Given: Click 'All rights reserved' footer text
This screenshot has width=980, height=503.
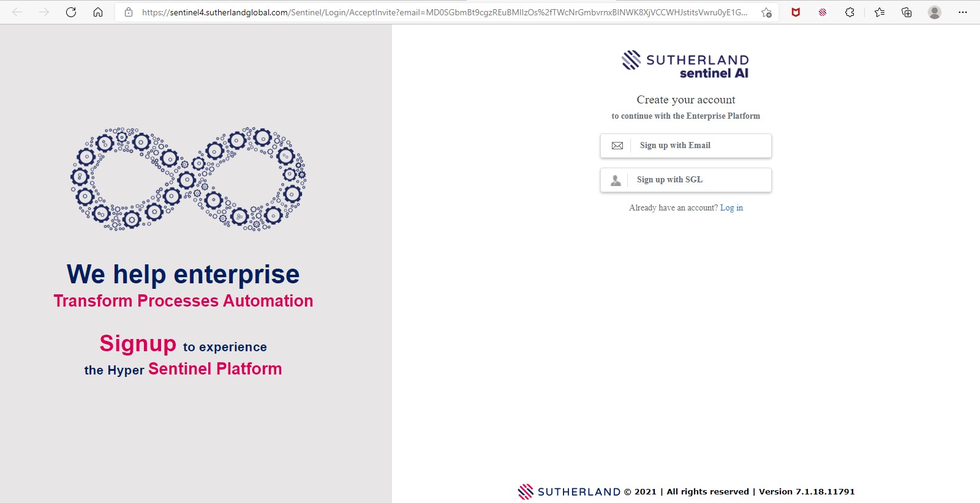Looking at the screenshot, I should pyautogui.click(x=707, y=491).
